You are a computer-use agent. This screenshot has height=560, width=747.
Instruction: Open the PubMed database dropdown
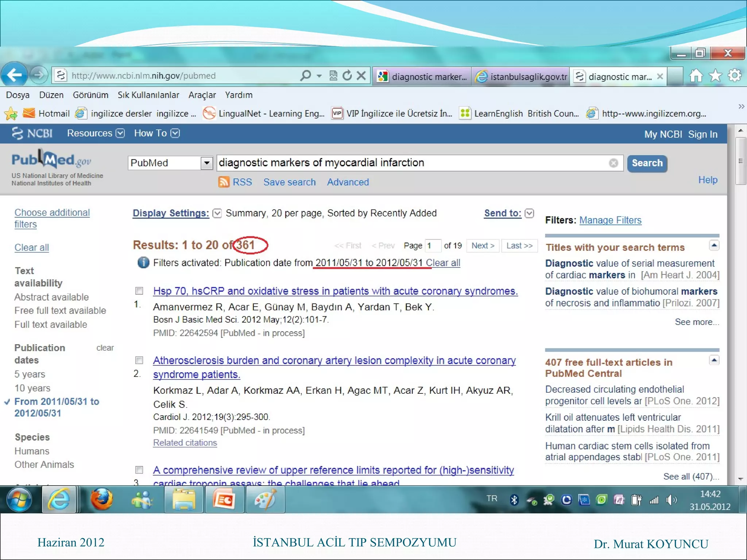[x=206, y=163]
